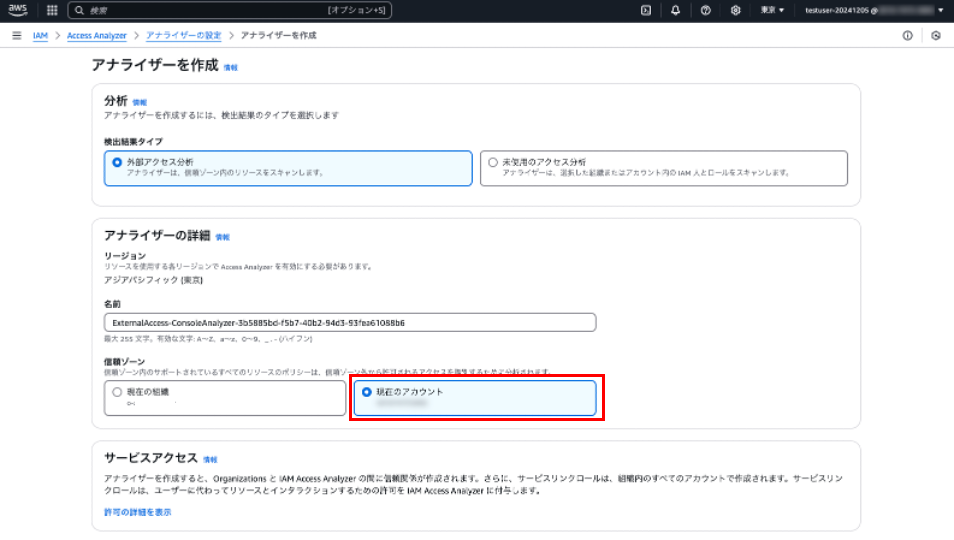Open 情報 link next to アナライザーを作成
The image size is (954, 540).
231,68
